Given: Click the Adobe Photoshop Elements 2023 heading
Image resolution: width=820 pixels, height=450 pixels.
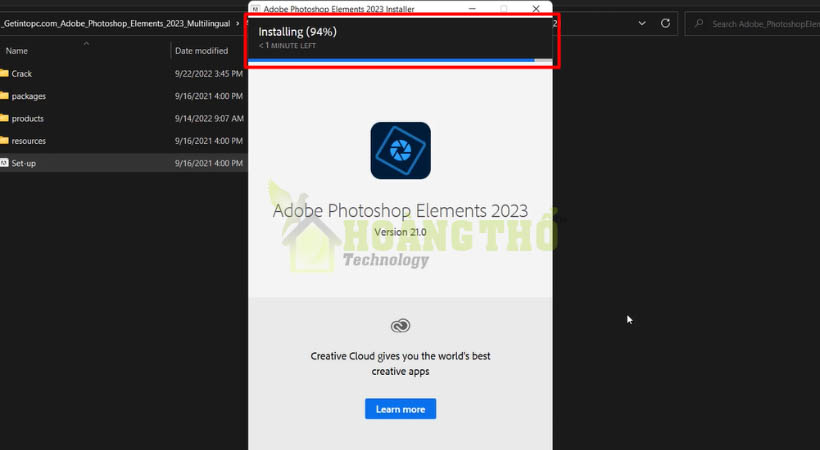Looking at the screenshot, I should tap(400, 210).
